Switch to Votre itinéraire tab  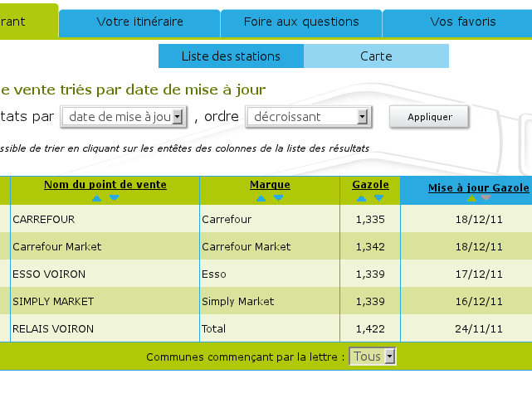pyautogui.click(x=139, y=22)
